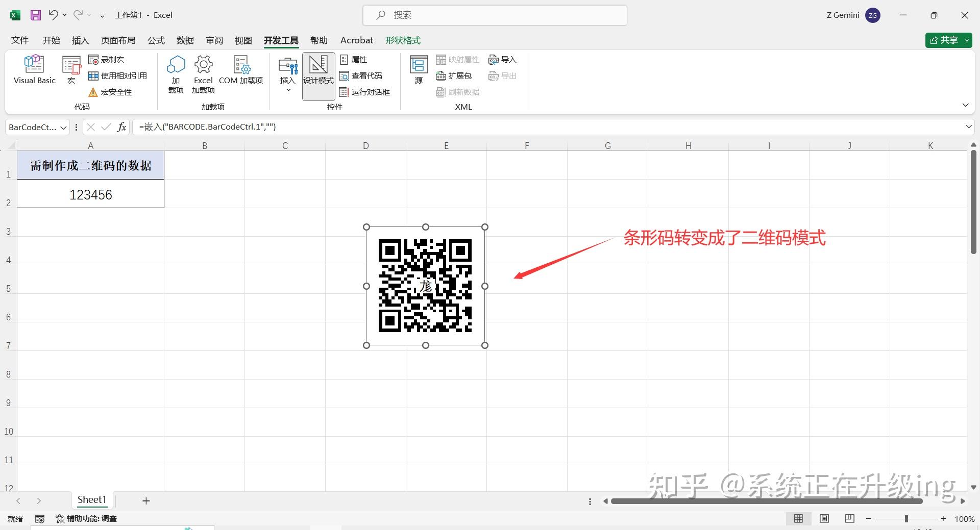Switch to the Home tab

[51, 40]
